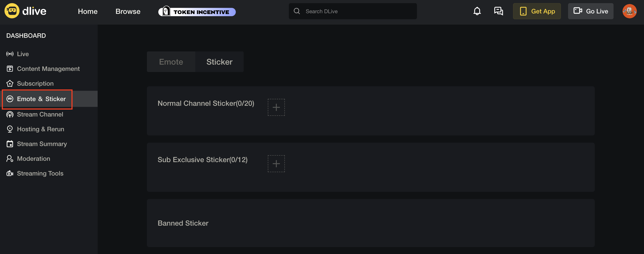Switch to the Emote tab
This screenshot has width=644, height=254.
[x=171, y=62]
